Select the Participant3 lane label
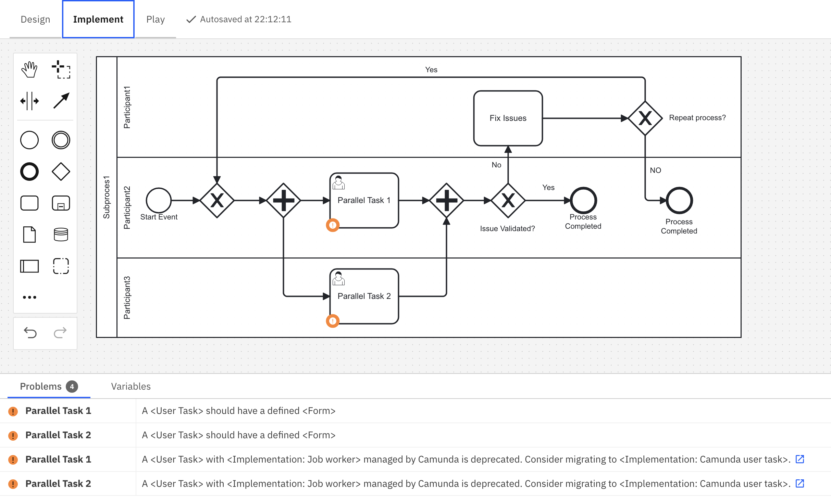The width and height of the screenshot is (831, 504). tap(127, 298)
